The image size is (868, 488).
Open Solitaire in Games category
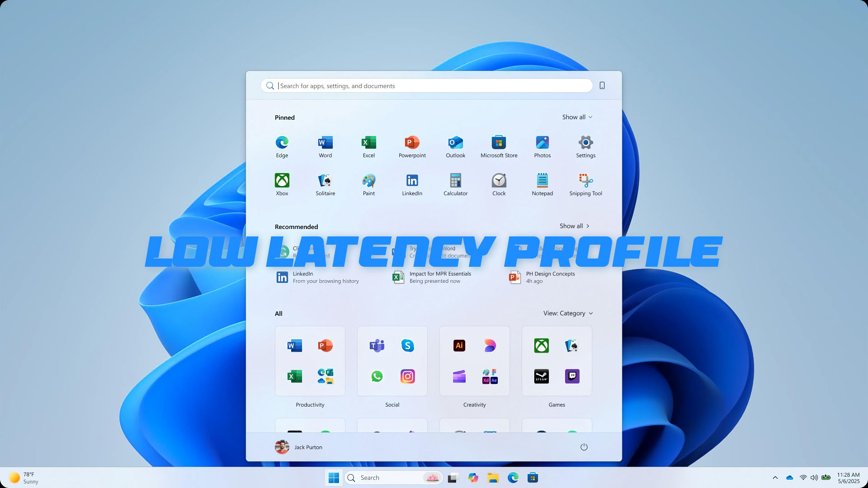click(x=572, y=346)
